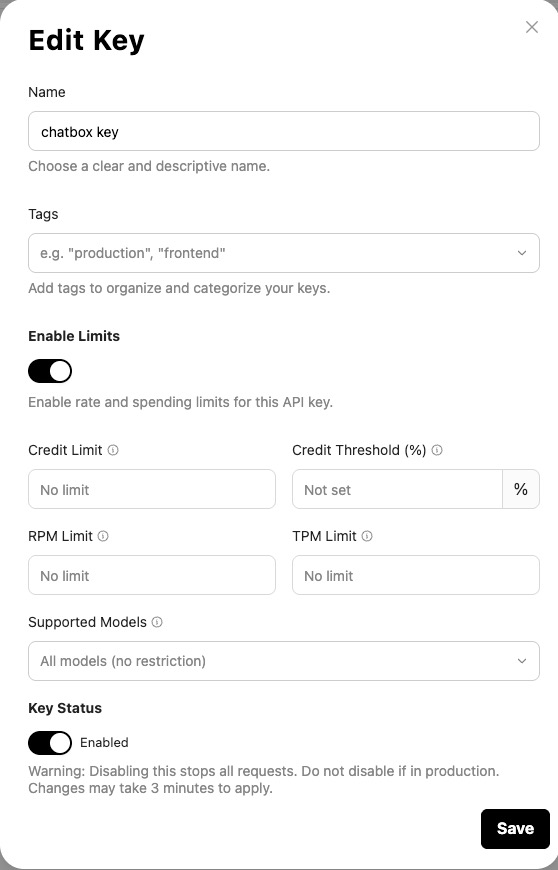Select the TPM Limit input
The height and width of the screenshot is (870, 558).
[x=416, y=575]
